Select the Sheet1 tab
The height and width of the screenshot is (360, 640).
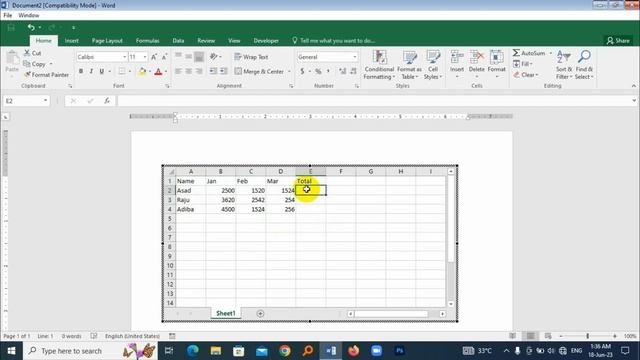[225, 313]
